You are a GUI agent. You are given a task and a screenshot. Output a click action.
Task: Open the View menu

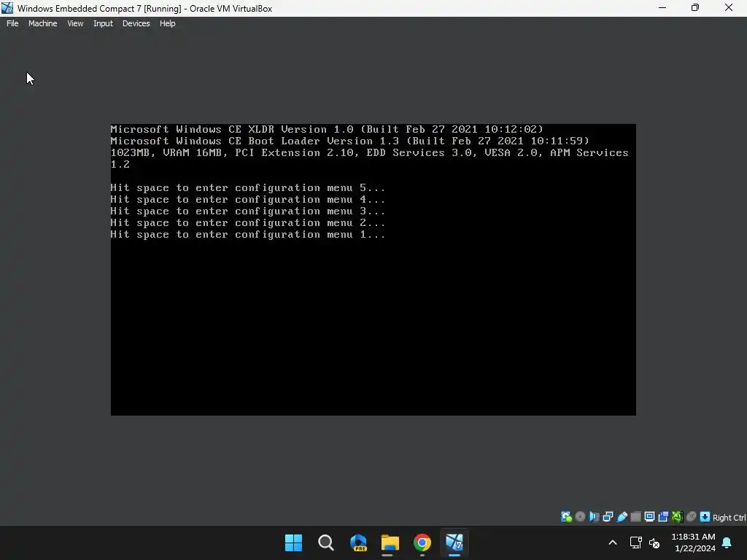75,23
